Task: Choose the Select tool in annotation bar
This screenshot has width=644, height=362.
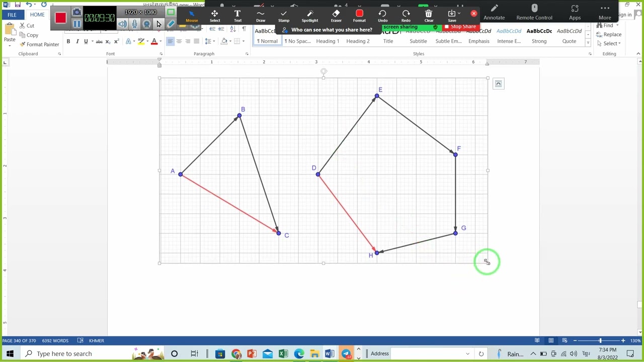Action: point(215,16)
